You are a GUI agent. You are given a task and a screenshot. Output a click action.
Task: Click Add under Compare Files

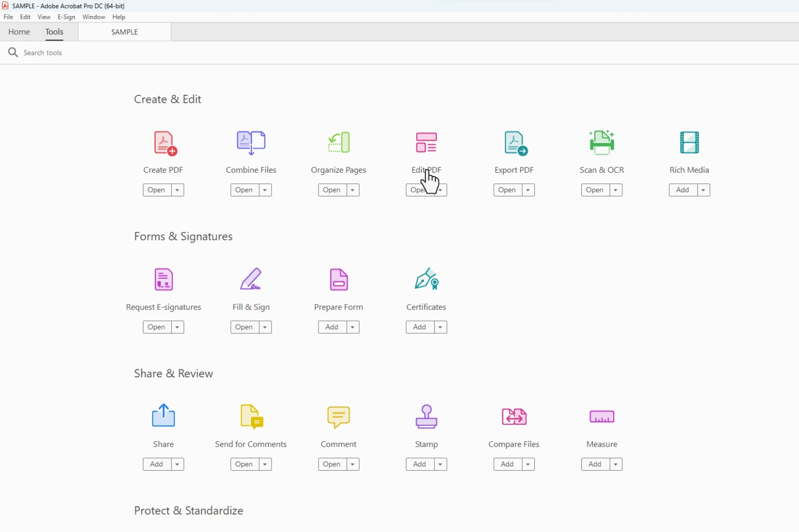coord(507,465)
